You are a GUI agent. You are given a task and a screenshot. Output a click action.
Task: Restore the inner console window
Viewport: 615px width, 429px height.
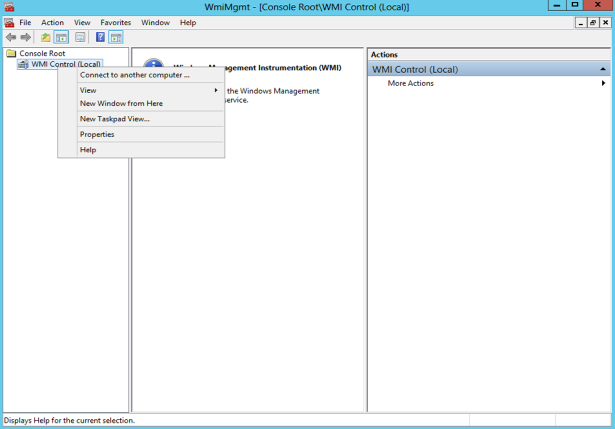(x=593, y=22)
